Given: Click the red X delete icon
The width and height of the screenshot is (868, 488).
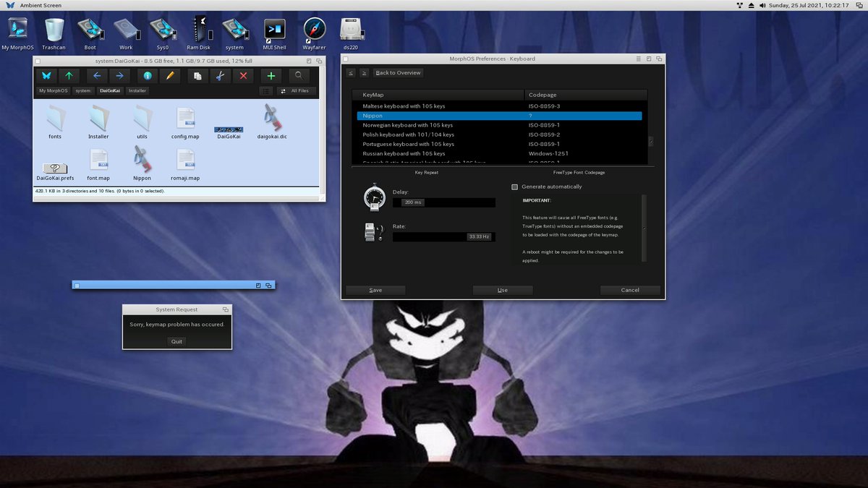Looking at the screenshot, I should point(243,75).
